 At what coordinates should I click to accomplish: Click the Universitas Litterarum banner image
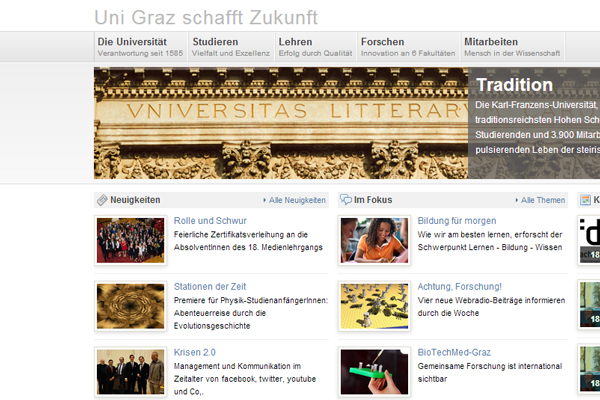pos(280,123)
